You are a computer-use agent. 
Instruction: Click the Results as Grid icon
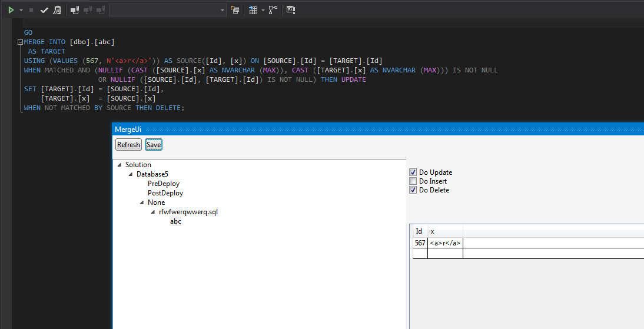click(x=253, y=10)
